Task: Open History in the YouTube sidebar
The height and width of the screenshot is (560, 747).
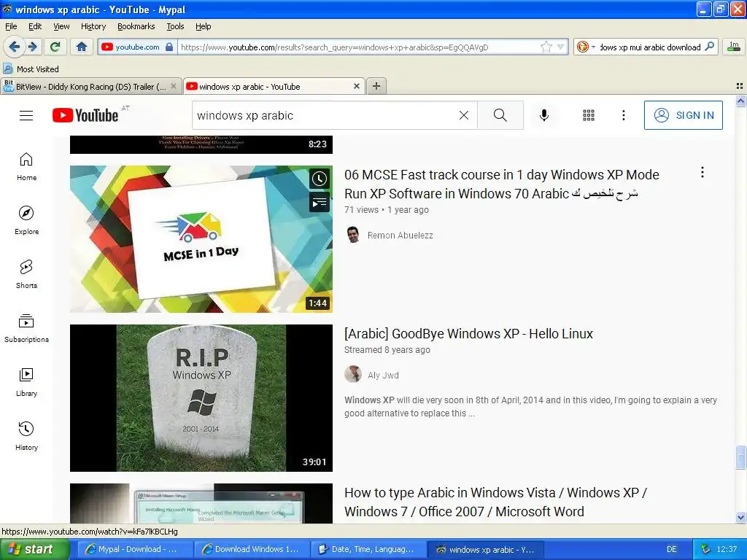Action: pos(26,436)
